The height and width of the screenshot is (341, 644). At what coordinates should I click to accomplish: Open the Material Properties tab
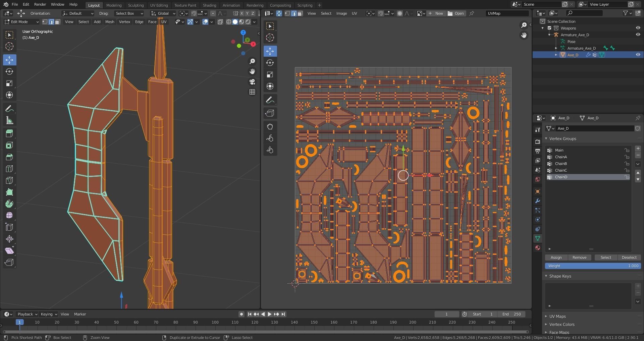pyautogui.click(x=538, y=248)
